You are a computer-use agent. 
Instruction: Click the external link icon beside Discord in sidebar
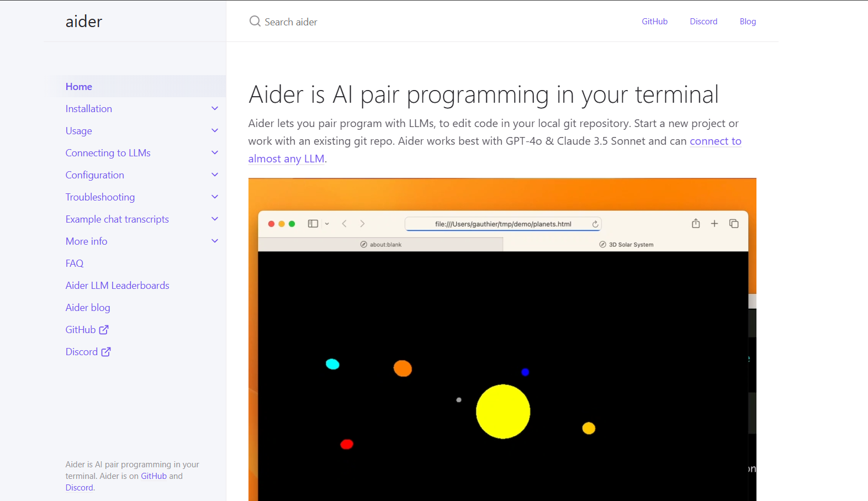point(106,352)
